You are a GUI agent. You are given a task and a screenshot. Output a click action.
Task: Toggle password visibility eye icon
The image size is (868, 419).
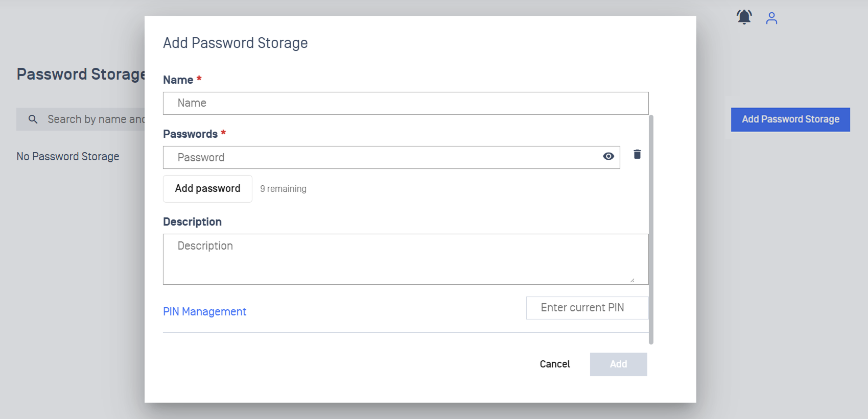click(608, 156)
